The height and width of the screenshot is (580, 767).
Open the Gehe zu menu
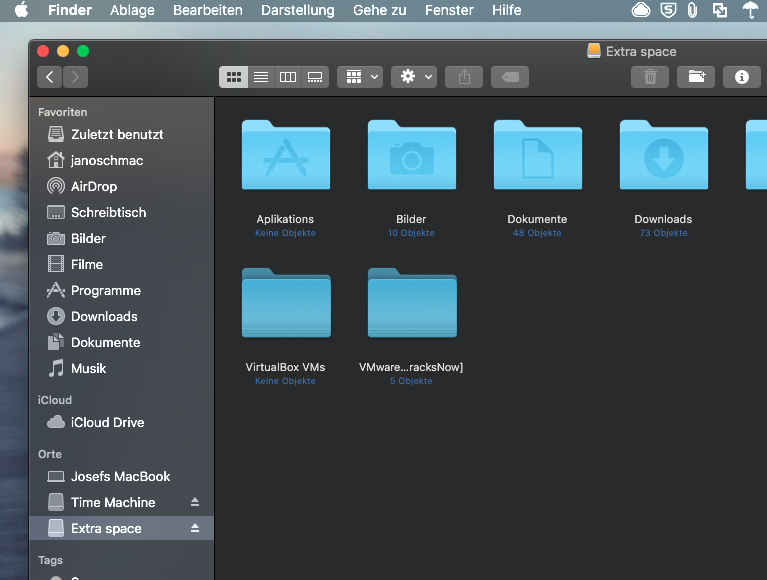pyautogui.click(x=380, y=10)
